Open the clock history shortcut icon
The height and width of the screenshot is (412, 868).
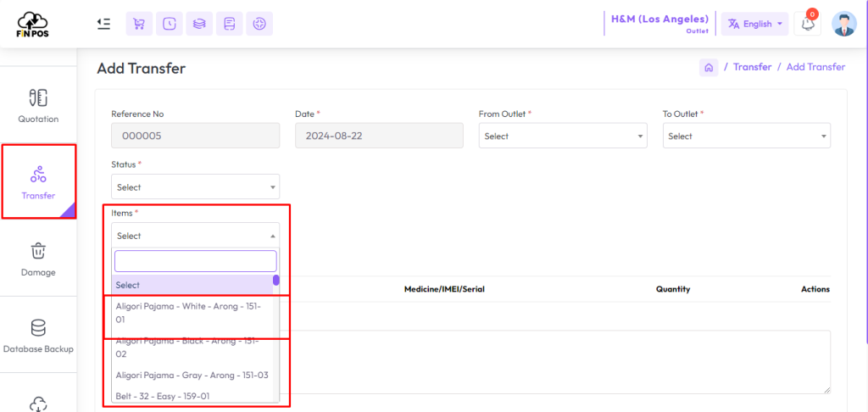(169, 24)
